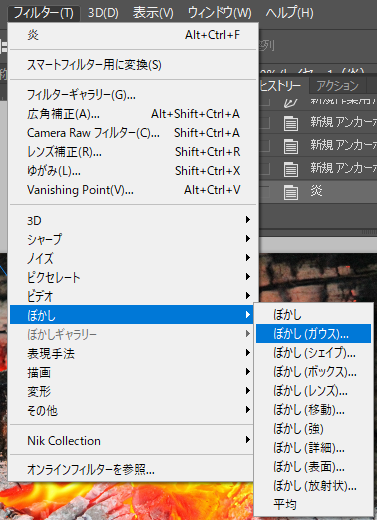The image size is (377, 520).
Task: Switch to the ヒストリー tab
Action: 283,86
